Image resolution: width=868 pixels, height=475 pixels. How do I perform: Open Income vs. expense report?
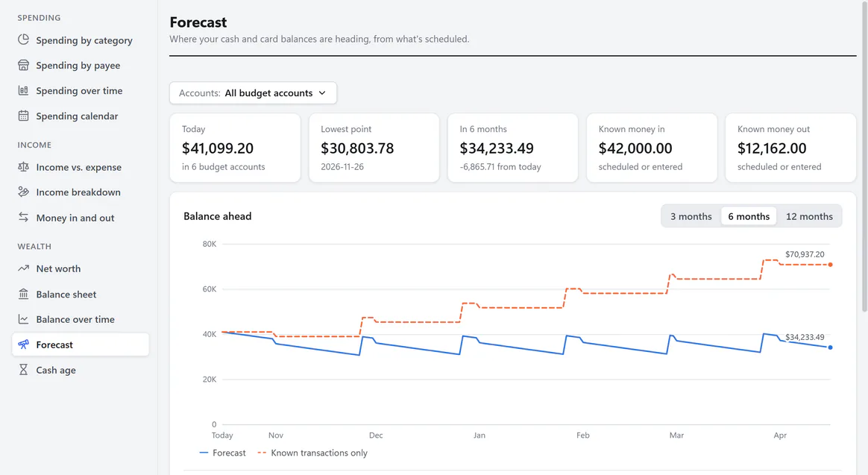tap(81, 166)
